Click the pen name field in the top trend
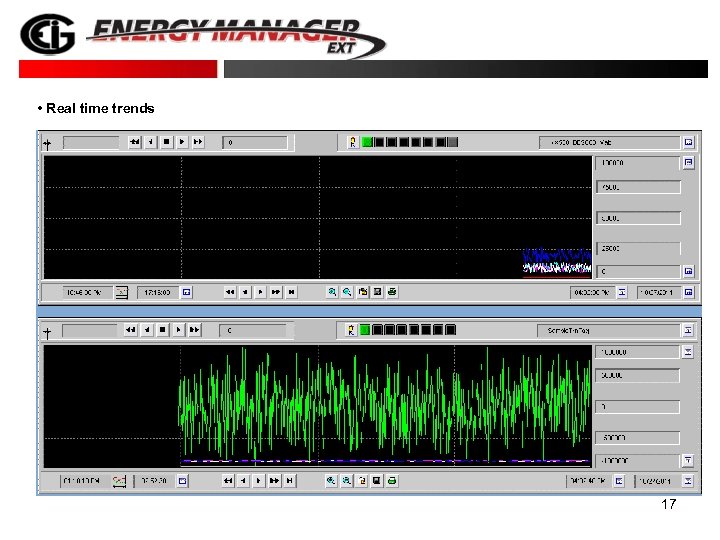 point(609,143)
